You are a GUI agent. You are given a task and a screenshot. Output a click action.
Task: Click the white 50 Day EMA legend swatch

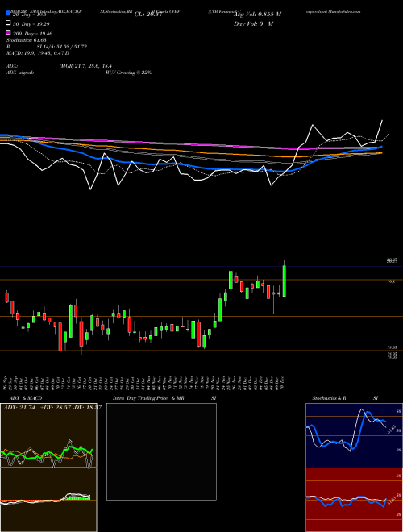pos(8,23)
